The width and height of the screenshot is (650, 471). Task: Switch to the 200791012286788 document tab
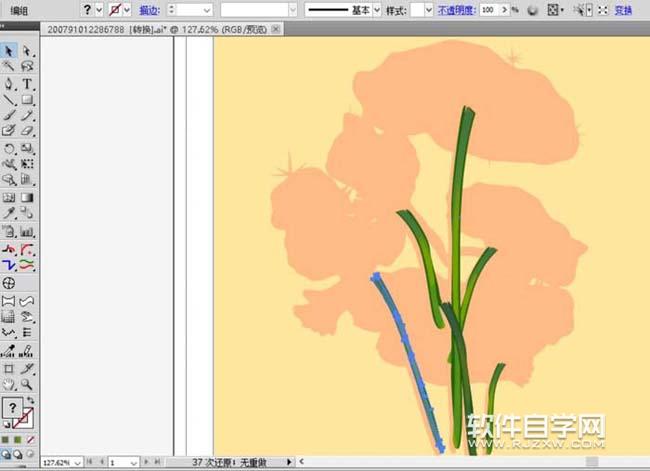coord(157,29)
